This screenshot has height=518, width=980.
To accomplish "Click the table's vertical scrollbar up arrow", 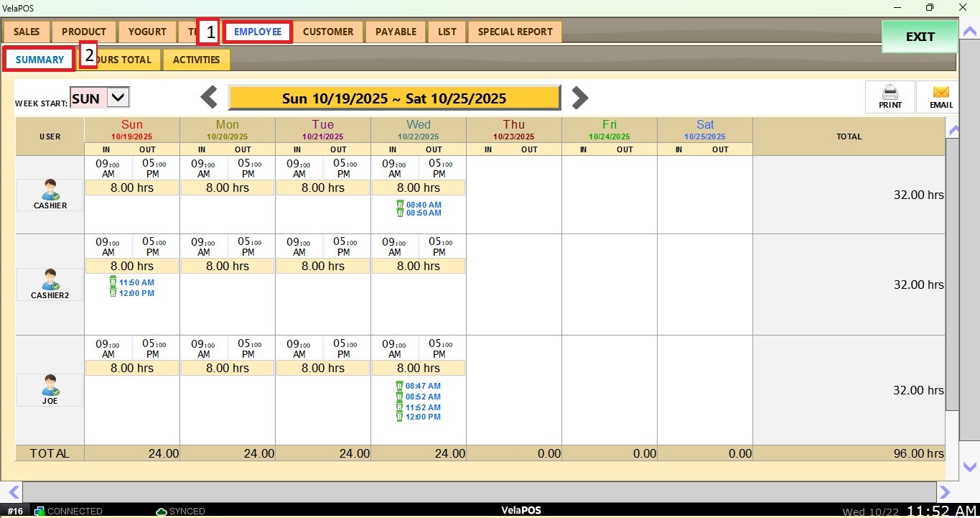I will pyautogui.click(x=953, y=130).
